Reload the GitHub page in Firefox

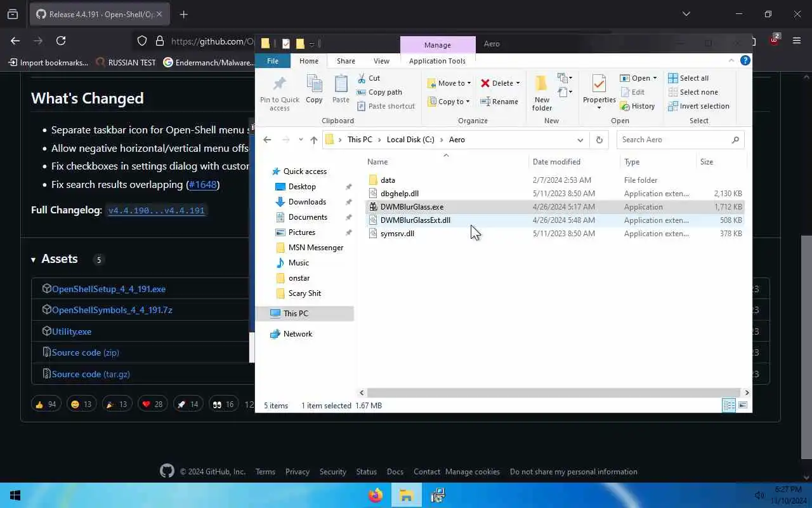(x=61, y=41)
